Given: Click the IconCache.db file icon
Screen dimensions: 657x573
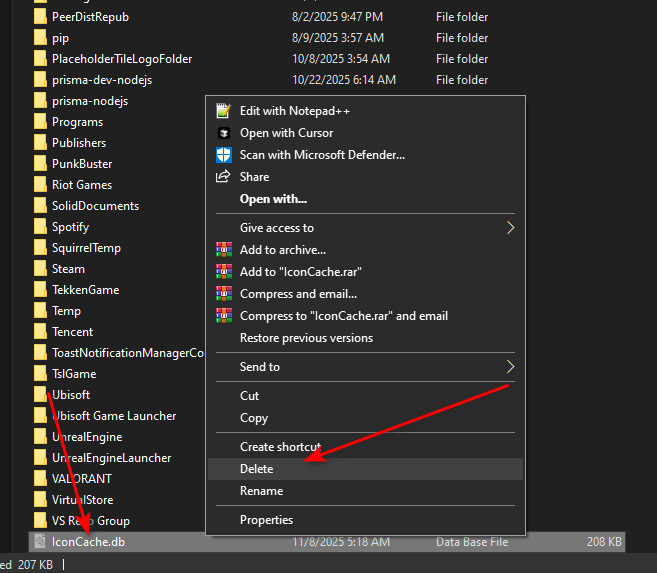Looking at the screenshot, I should coord(40,542).
